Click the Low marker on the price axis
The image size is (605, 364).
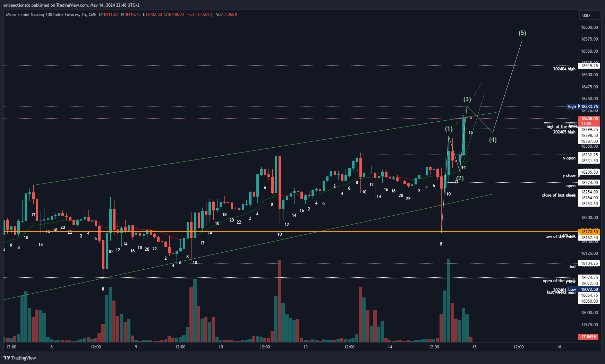pyautogui.click(x=572, y=289)
